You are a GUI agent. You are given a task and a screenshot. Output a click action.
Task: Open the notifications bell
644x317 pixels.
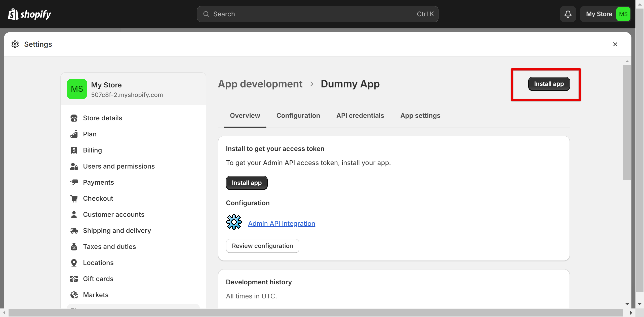pyautogui.click(x=568, y=14)
